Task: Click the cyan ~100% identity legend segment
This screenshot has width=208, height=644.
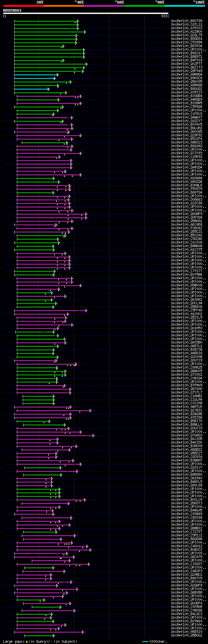Action: tap(184, 6)
